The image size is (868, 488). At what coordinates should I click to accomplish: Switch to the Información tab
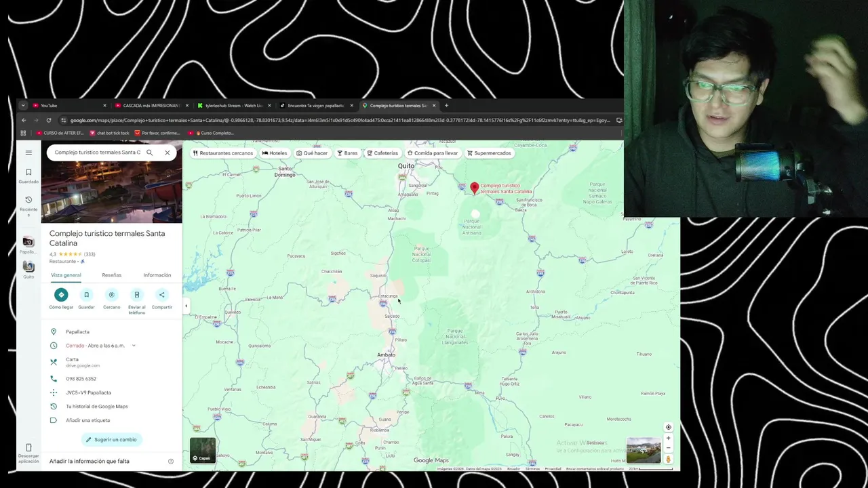point(157,275)
